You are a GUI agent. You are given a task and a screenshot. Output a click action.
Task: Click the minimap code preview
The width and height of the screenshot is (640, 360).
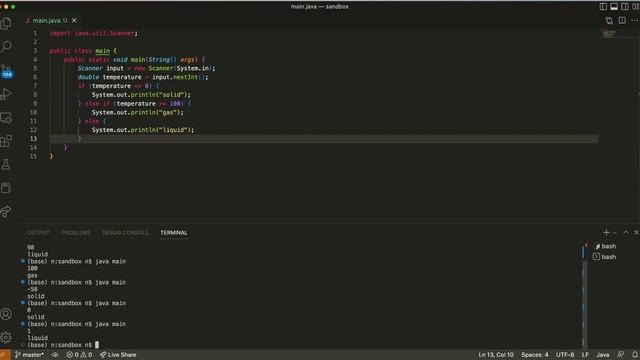click(608, 34)
